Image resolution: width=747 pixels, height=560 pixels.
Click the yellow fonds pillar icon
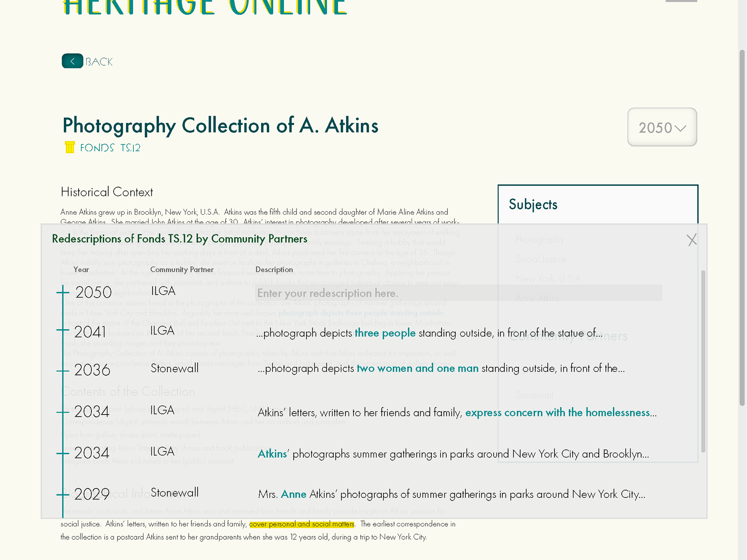tap(70, 147)
